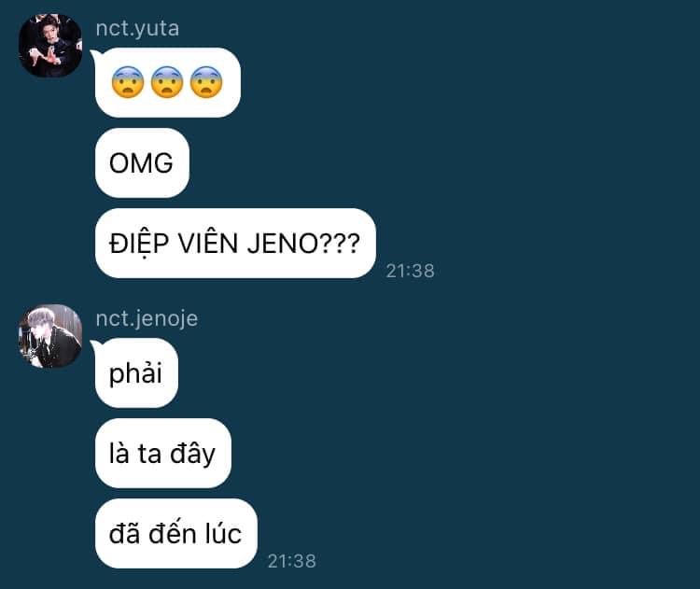Open nct.jenoje's profile picture

pos(50,336)
